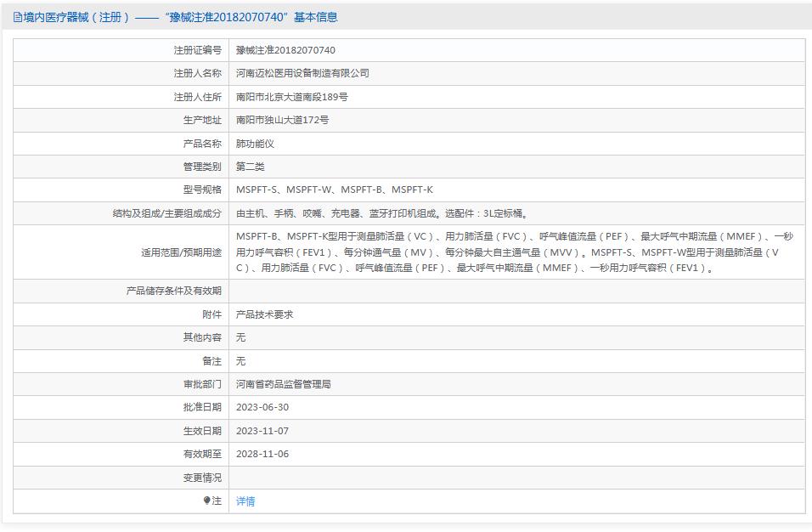Click the product name 肺功能仪

point(255,144)
